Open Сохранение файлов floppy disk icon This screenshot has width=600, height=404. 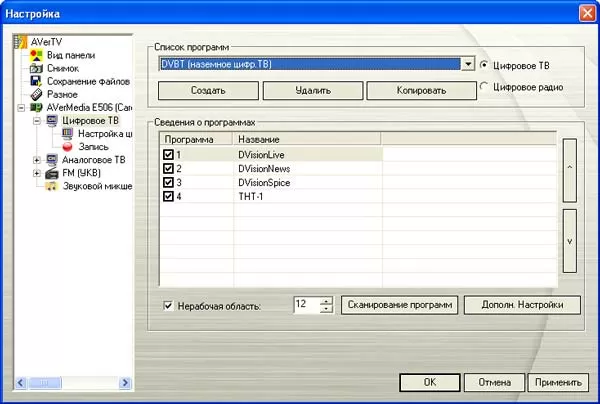[x=37, y=81]
